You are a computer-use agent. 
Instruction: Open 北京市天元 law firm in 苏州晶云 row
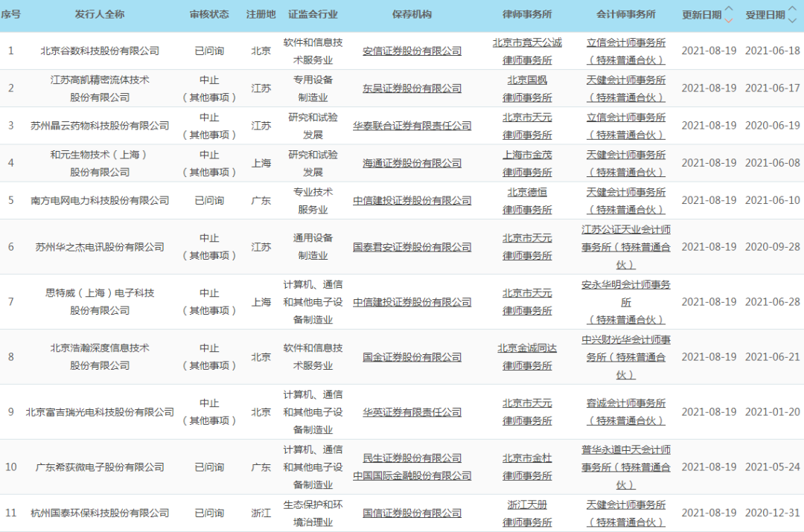[527, 126]
